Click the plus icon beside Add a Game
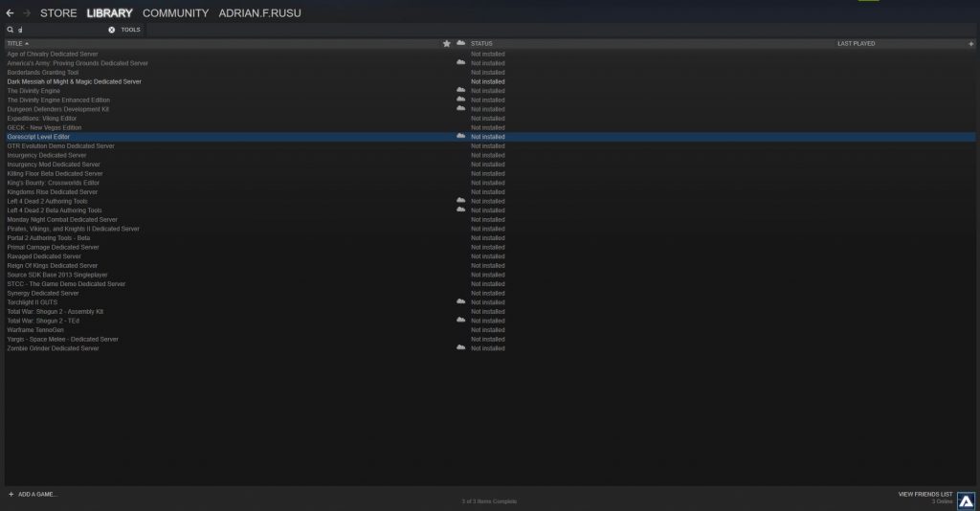 (x=11, y=494)
